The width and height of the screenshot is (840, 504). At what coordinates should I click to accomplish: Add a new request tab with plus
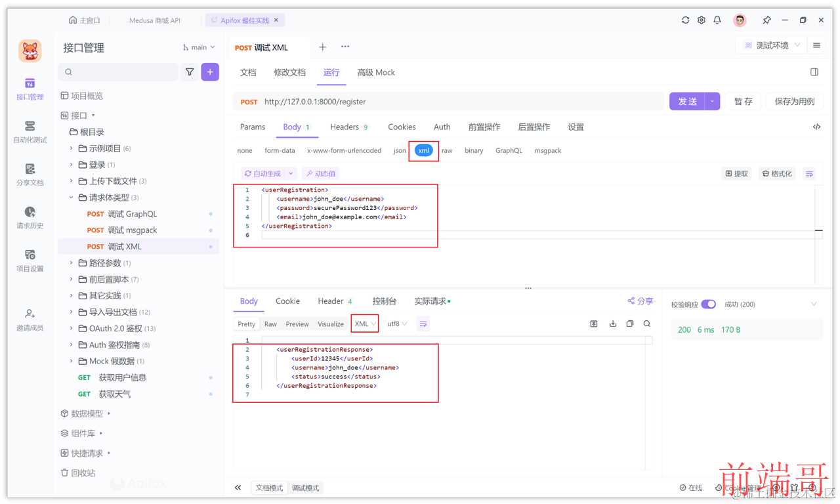click(322, 47)
